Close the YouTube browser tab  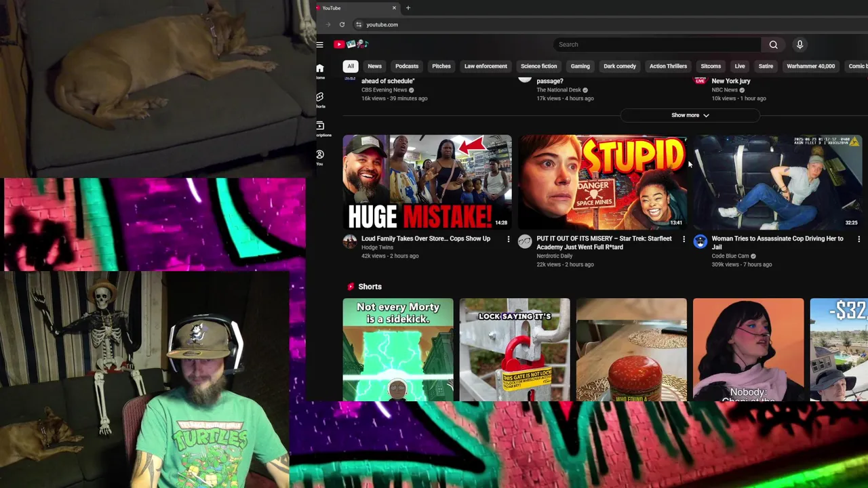[x=394, y=8]
